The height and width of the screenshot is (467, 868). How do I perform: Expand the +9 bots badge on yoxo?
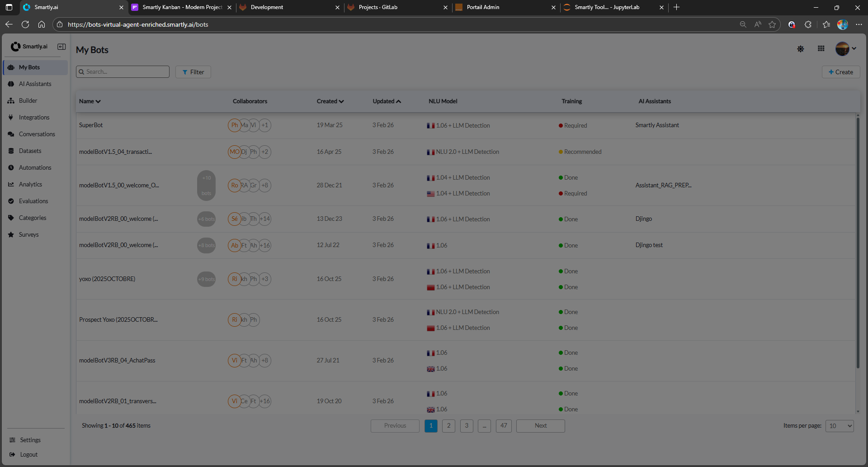[206, 279]
